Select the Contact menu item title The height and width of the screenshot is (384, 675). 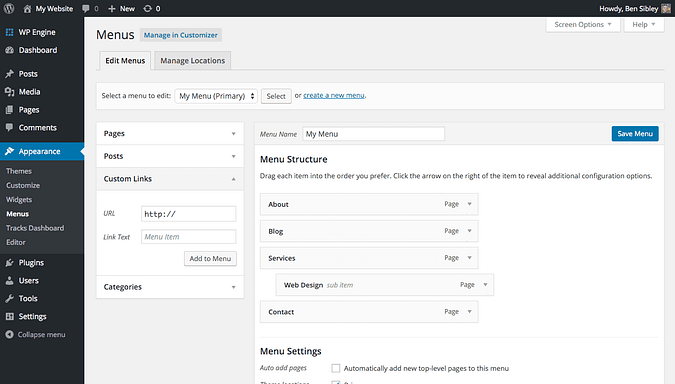tap(281, 312)
